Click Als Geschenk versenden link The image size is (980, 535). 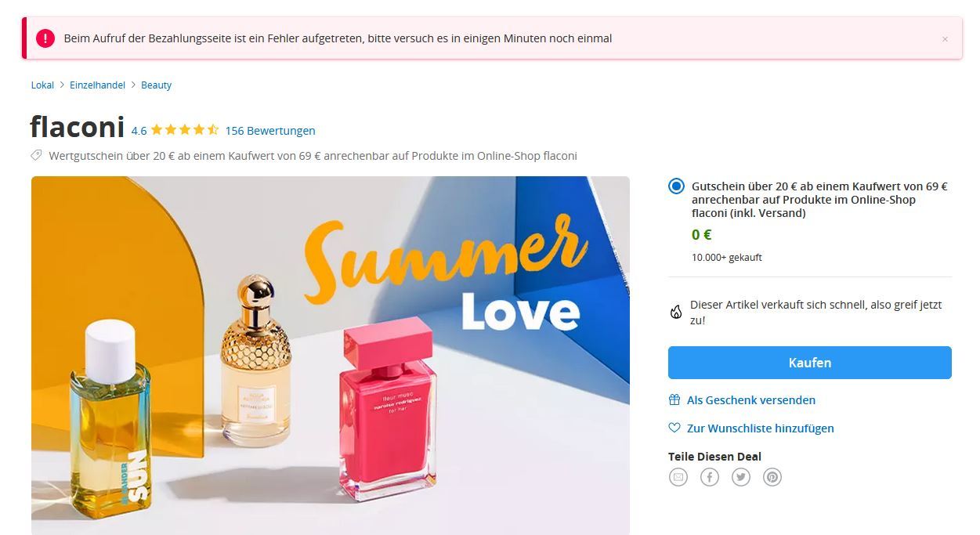pyautogui.click(x=751, y=399)
